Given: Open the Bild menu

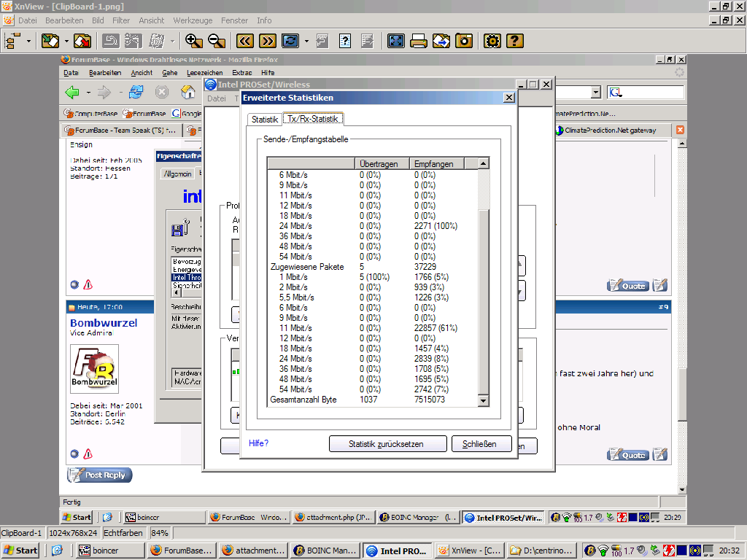Looking at the screenshot, I should click(x=98, y=20).
